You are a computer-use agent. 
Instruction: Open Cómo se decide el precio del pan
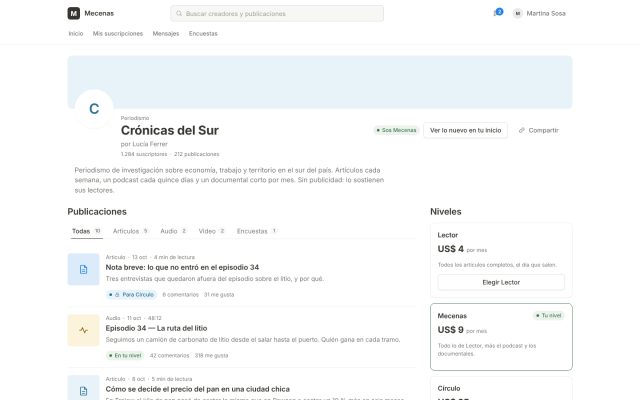pyautogui.click(x=198, y=389)
